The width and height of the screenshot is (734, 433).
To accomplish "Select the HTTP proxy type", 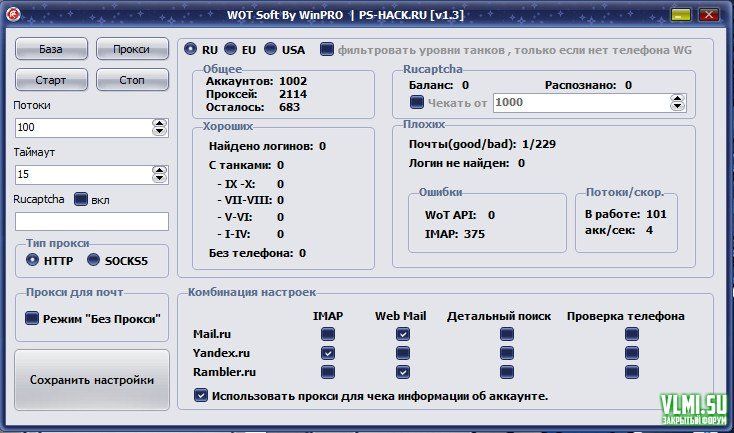I will 32,260.
